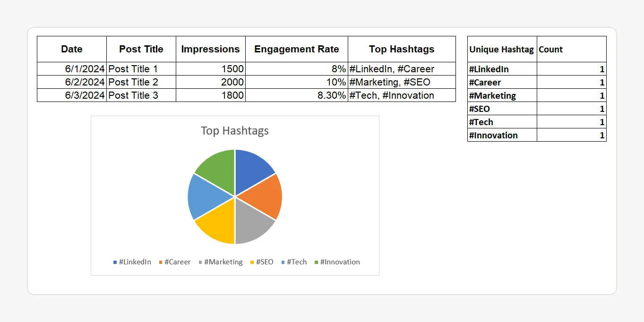644x322 pixels.
Task: Click the #Marketing chart legend entry
Action: pyautogui.click(x=221, y=262)
